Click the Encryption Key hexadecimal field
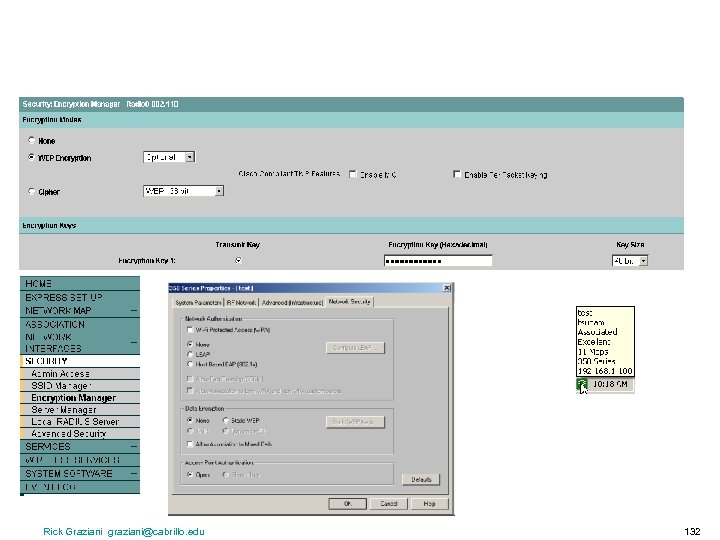Viewport: 720px width, 540px height. click(x=438, y=261)
